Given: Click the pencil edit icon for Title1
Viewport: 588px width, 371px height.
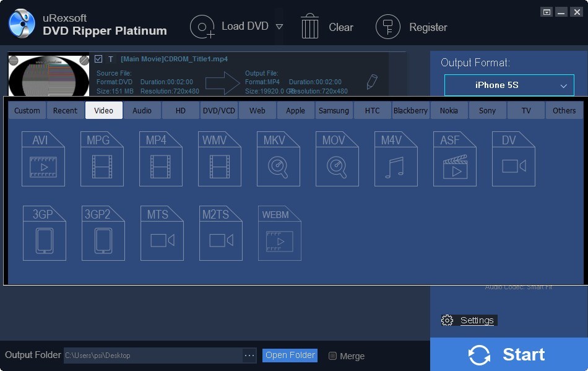Looking at the screenshot, I should tap(371, 81).
